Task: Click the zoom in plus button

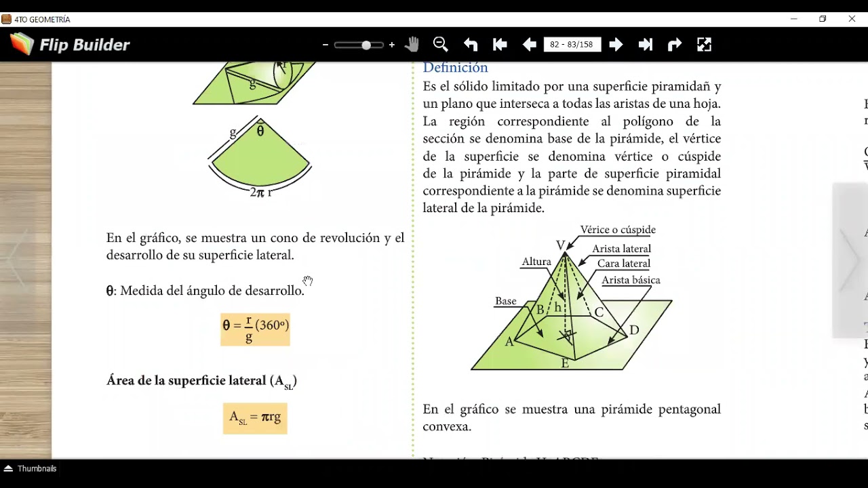Action: point(391,45)
